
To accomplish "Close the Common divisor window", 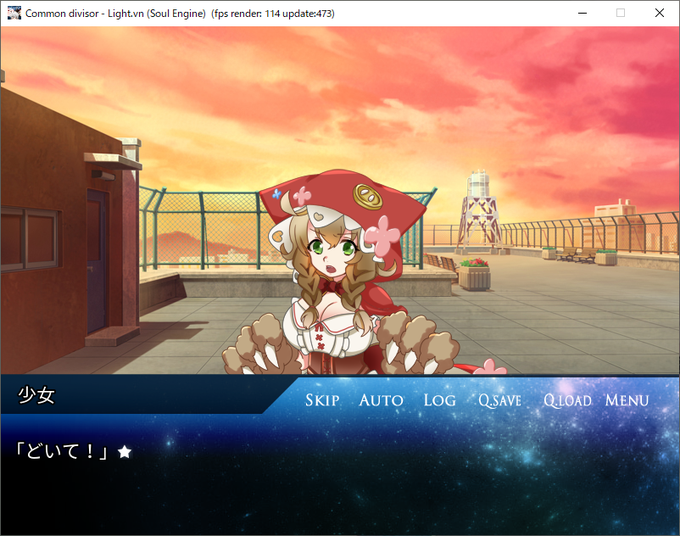I will point(659,13).
